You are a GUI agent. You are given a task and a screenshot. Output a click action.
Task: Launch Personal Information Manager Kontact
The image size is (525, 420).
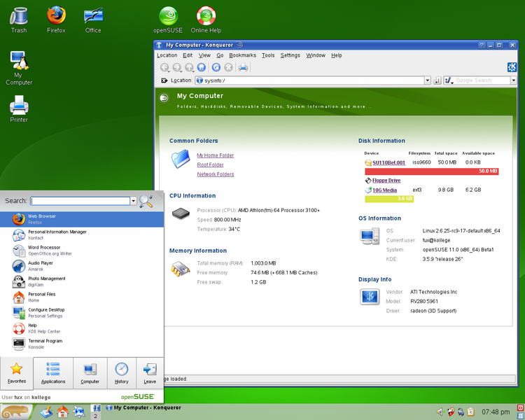pos(82,234)
